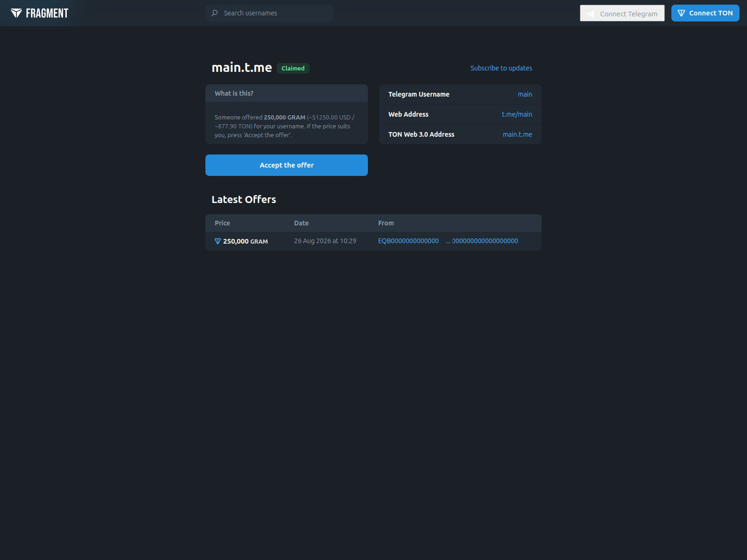Viewport: 747px width, 560px height.
Task: Click the Claimed status badge
Action: [293, 68]
